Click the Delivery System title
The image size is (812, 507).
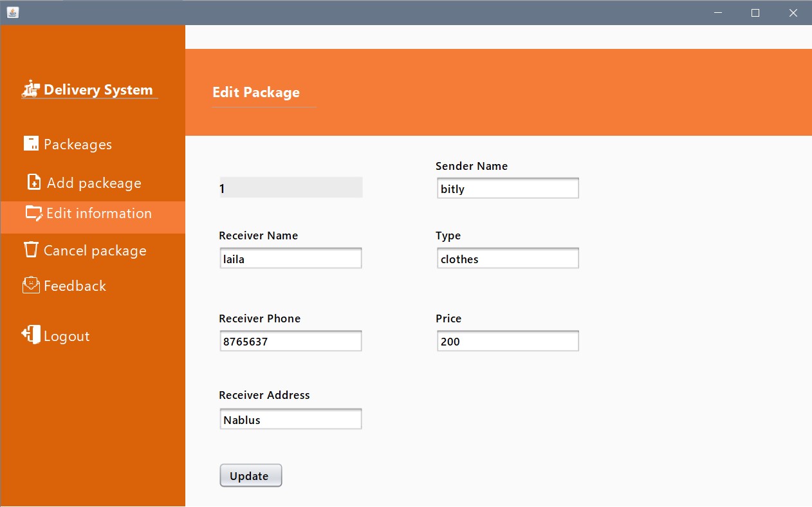[98, 90]
